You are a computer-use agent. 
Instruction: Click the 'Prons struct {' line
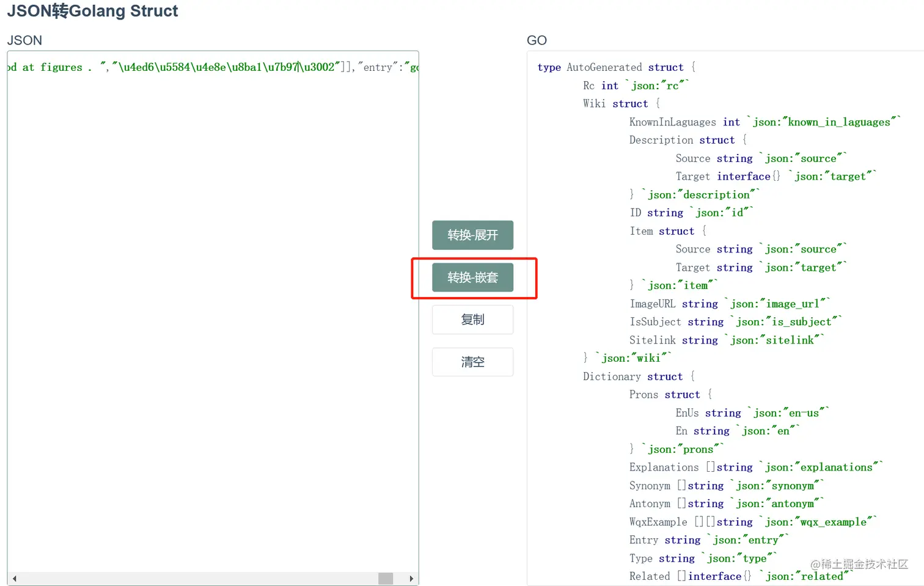671,395
